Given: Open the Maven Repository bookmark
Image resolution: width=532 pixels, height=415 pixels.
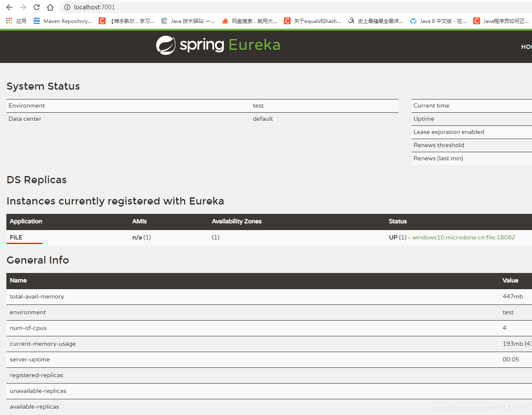Looking at the screenshot, I should [x=63, y=21].
